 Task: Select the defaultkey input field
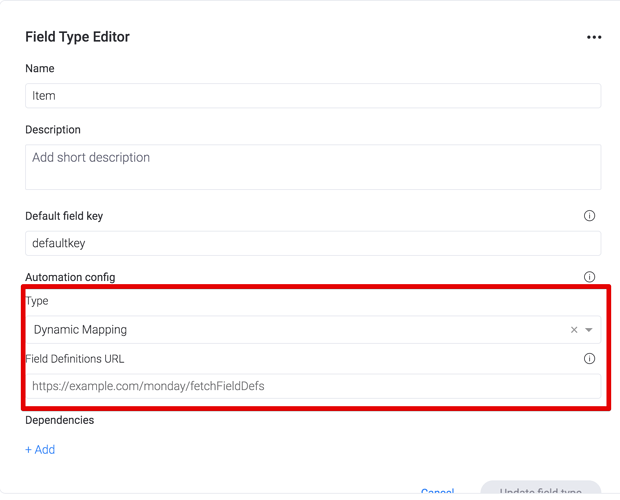pos(312,243)
